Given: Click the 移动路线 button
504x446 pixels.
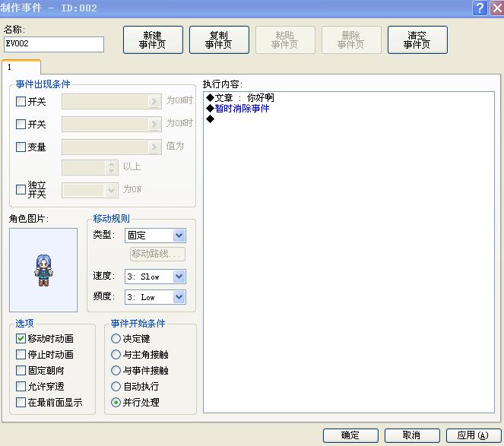Looking at the screenshot, I should 157,254.
